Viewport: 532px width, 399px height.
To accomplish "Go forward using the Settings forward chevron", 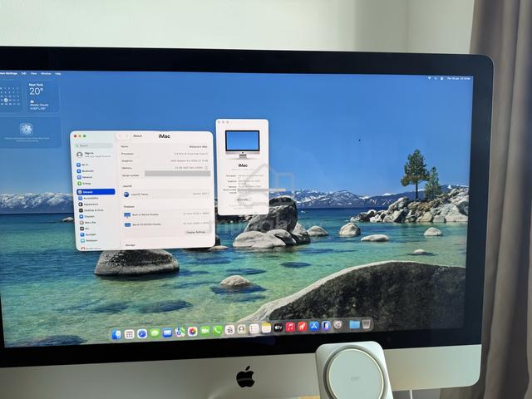I will (127, 136).
